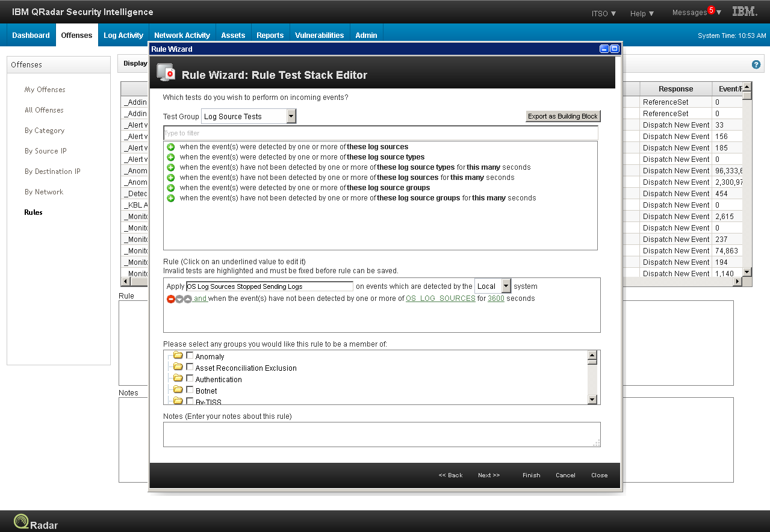Click the Finish button

point(531,475)
